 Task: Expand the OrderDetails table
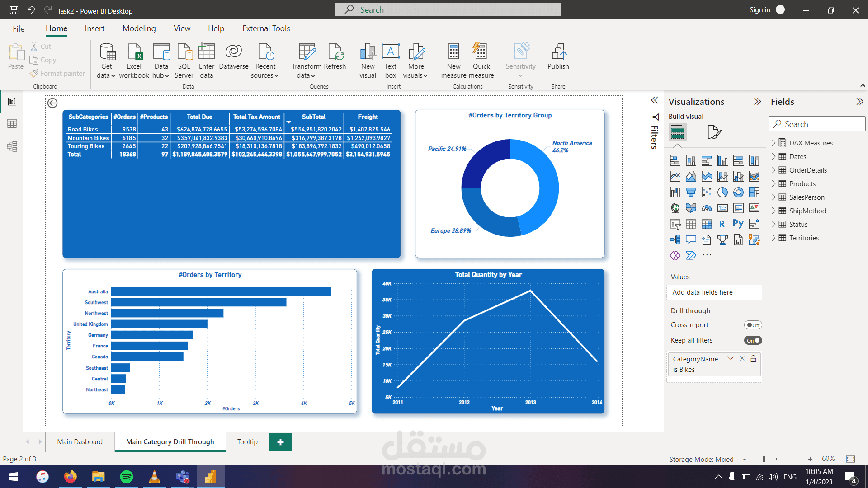point(774,170)
